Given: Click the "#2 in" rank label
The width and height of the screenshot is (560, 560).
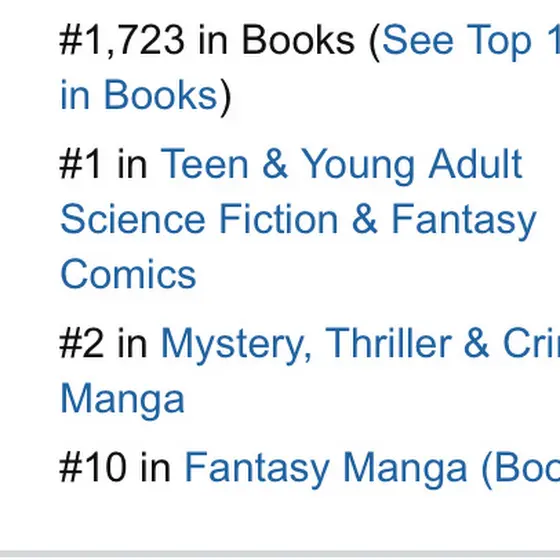Looking at the screenshot, I should (x=104, y=343).
